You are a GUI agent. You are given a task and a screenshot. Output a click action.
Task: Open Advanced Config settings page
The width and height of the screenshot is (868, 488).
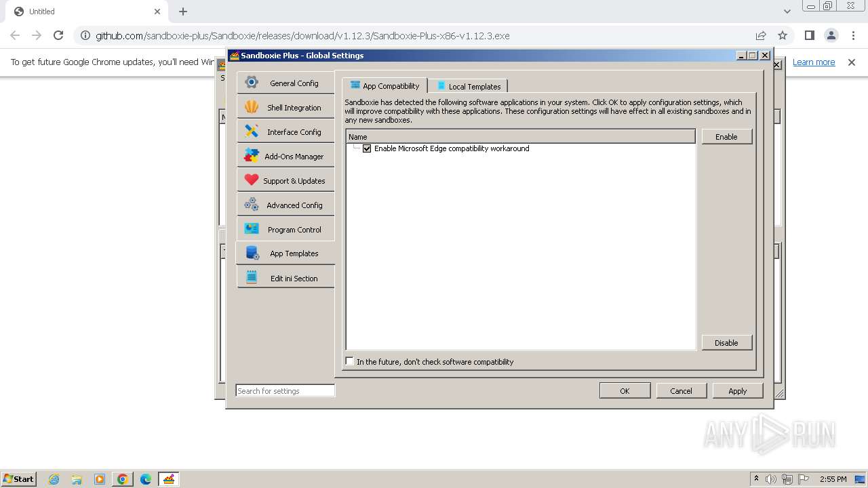[x=285, y=205]
